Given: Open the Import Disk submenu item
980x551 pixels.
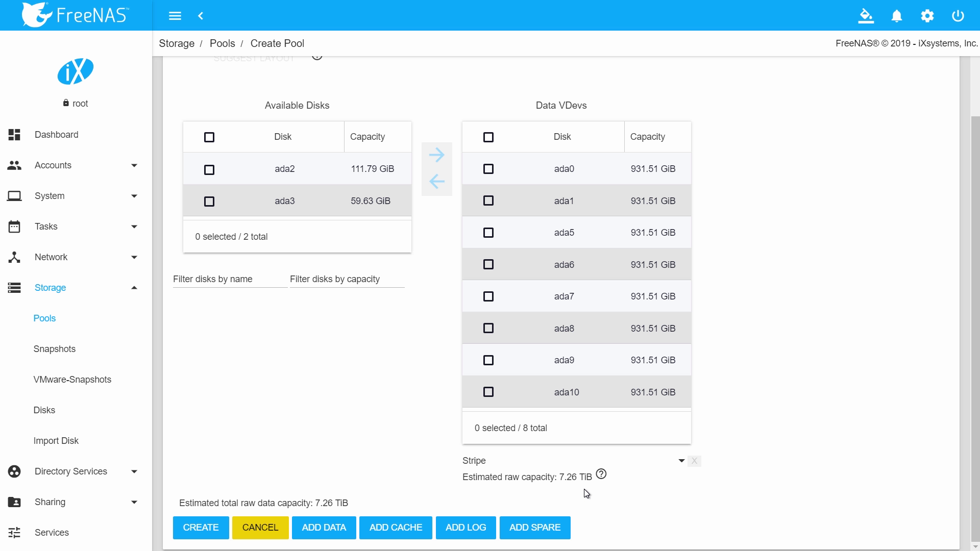Looking at the screenshot, I should click(56, 441).
